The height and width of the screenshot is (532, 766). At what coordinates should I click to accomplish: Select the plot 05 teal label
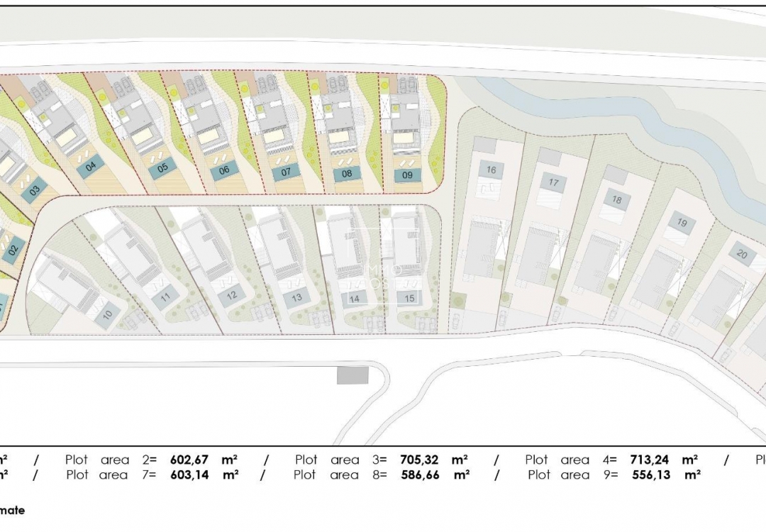click(162, 168)
